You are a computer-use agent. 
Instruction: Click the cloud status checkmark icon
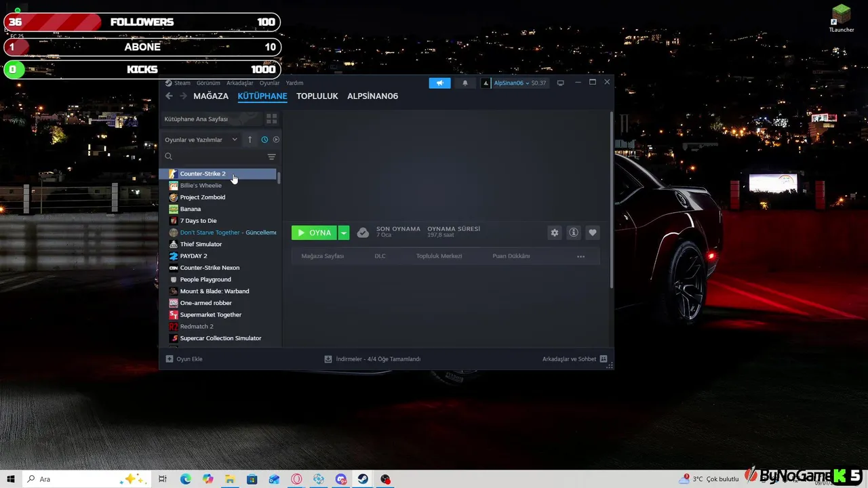363,232
